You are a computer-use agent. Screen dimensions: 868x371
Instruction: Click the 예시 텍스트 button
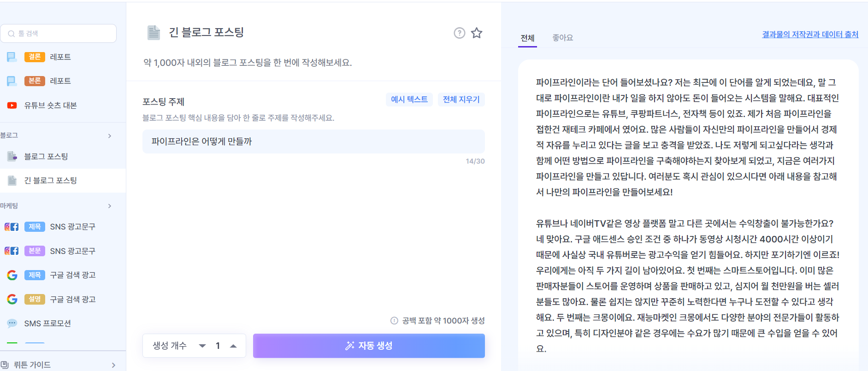[409, 99]
